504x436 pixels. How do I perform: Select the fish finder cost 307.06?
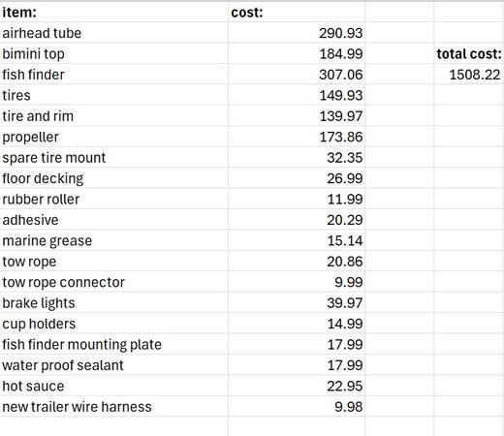297,75
